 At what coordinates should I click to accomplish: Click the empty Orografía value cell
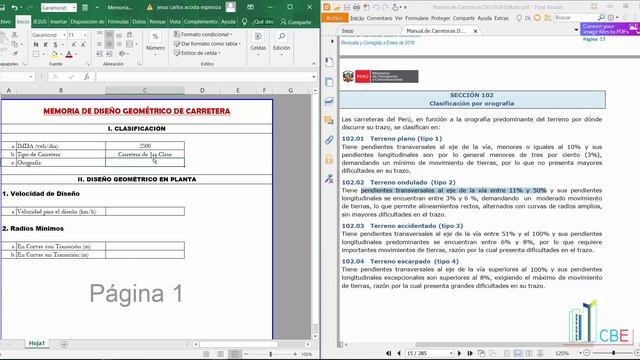click(145, 162)
